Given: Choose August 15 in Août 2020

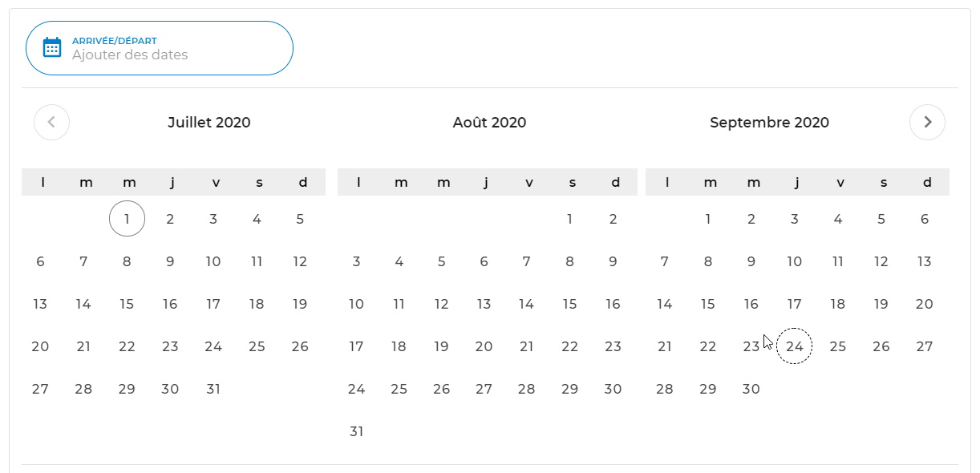Looking at the screenshot, I should 569,304.
